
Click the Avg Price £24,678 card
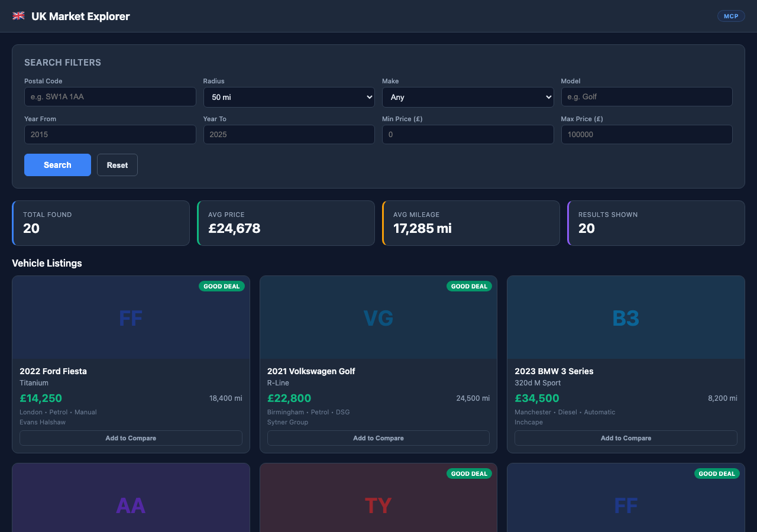coord(286,223)
